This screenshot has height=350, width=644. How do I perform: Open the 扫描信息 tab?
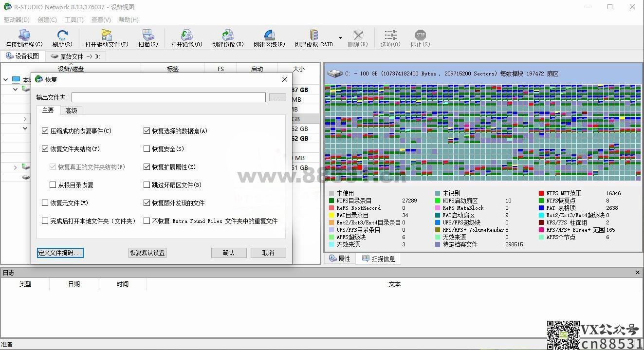[x=378, y=259]
